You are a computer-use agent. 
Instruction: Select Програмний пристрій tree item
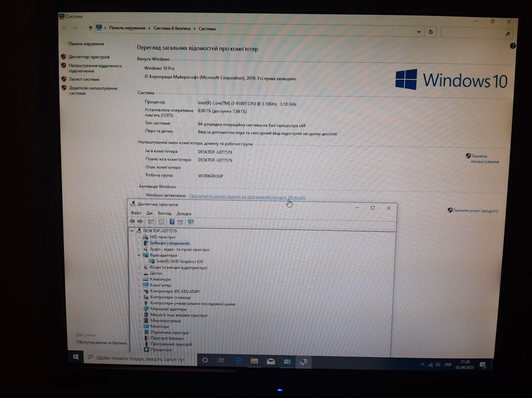click(x=171, y=344)
